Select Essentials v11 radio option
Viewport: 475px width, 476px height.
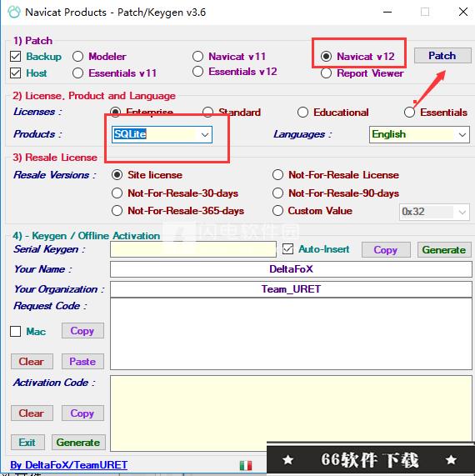tap(77, 73)
